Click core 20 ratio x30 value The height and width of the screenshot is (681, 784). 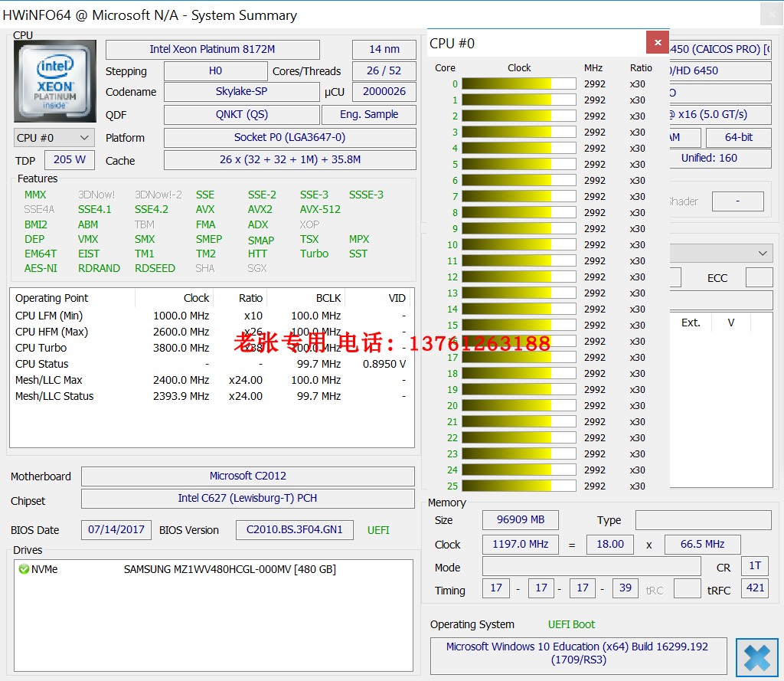coord(638,406)
